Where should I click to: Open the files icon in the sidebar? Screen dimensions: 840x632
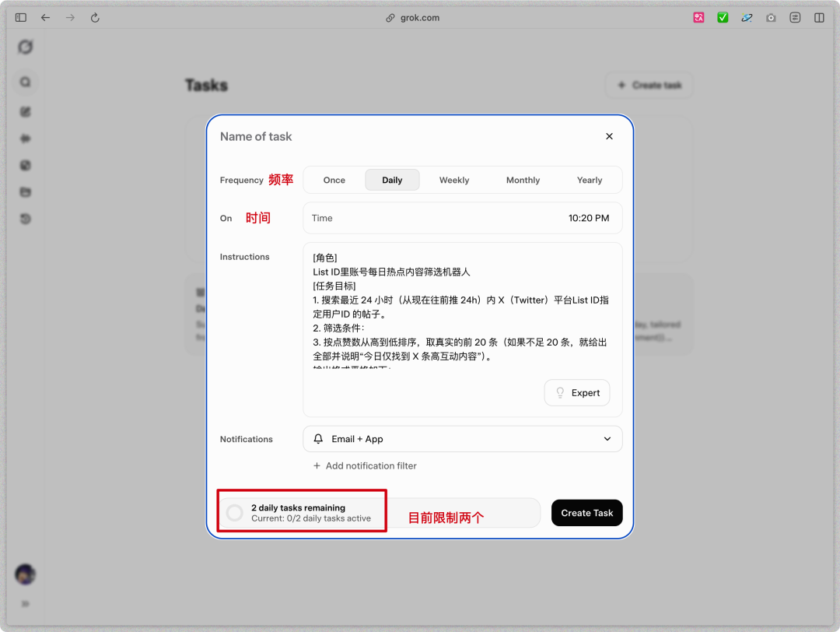coord(25,191)
